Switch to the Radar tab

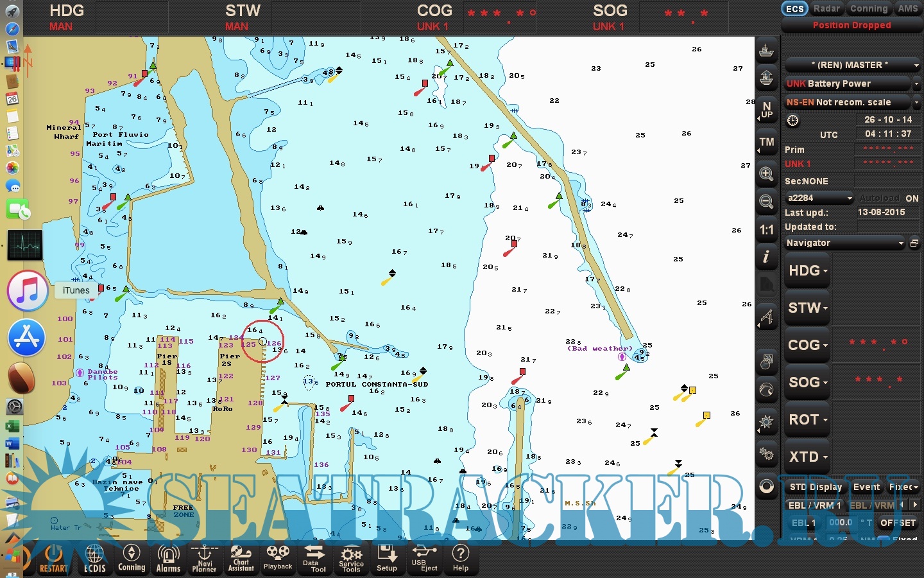pos(826,8)
